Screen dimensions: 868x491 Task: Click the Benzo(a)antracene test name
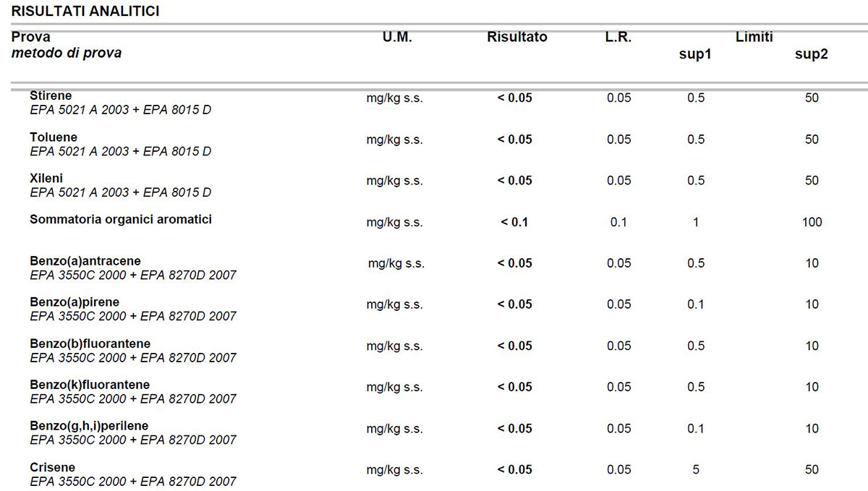(x=85, y=261)
